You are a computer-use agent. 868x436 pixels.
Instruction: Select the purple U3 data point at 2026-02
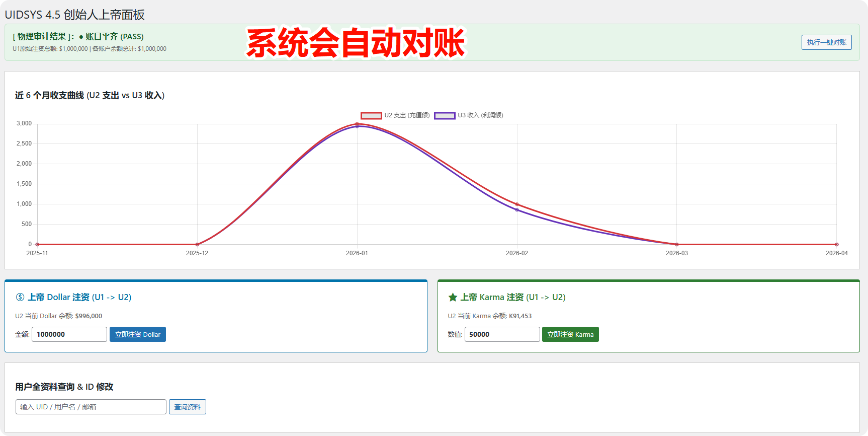[x=517, y=210]
